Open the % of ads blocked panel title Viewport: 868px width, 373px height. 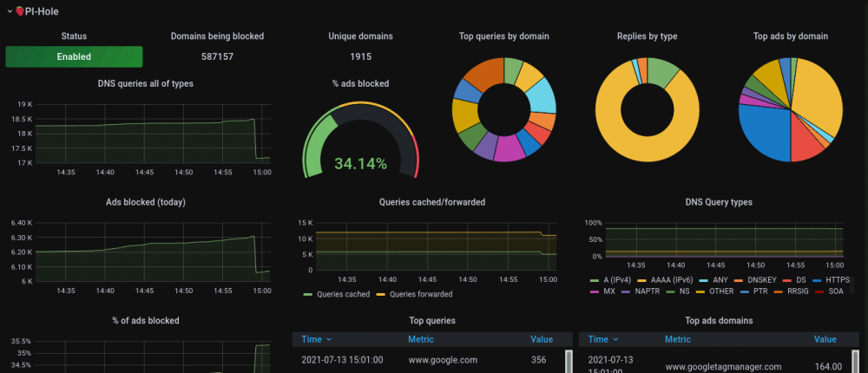coord(146,320)
